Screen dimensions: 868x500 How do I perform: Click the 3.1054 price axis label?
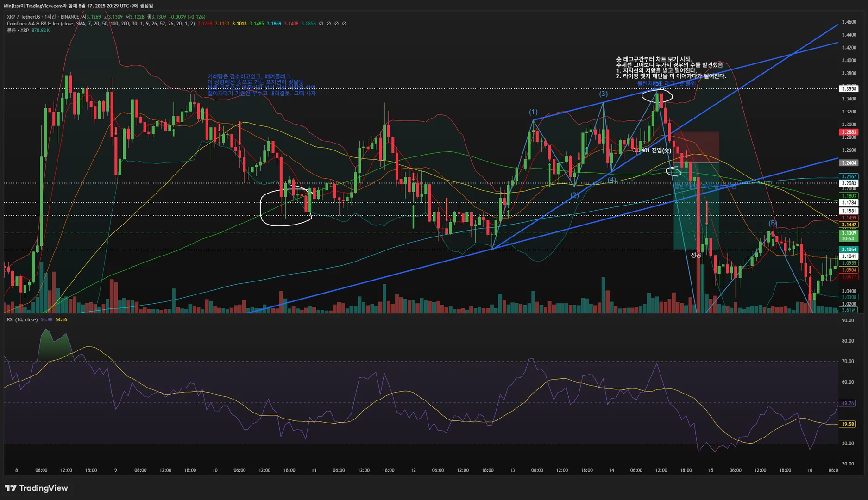coord(849,250)
